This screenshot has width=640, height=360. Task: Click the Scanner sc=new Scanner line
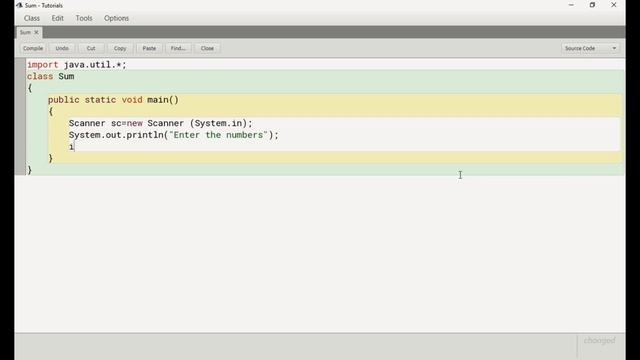[160, 123]
